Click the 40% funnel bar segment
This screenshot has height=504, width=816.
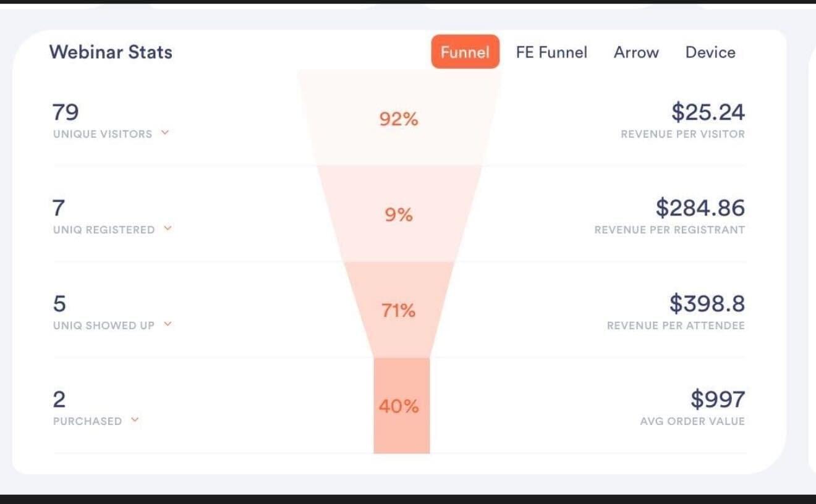399,406
